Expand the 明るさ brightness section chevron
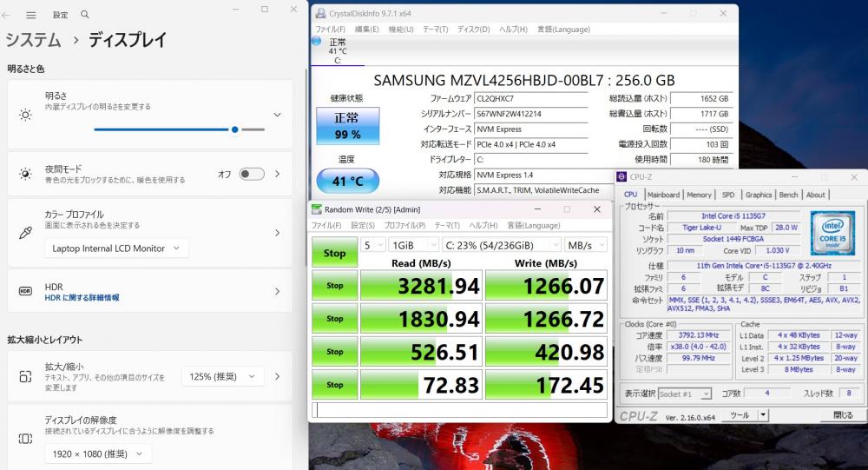868x470 pixels. pyautogui.click(x=277, y=115)
